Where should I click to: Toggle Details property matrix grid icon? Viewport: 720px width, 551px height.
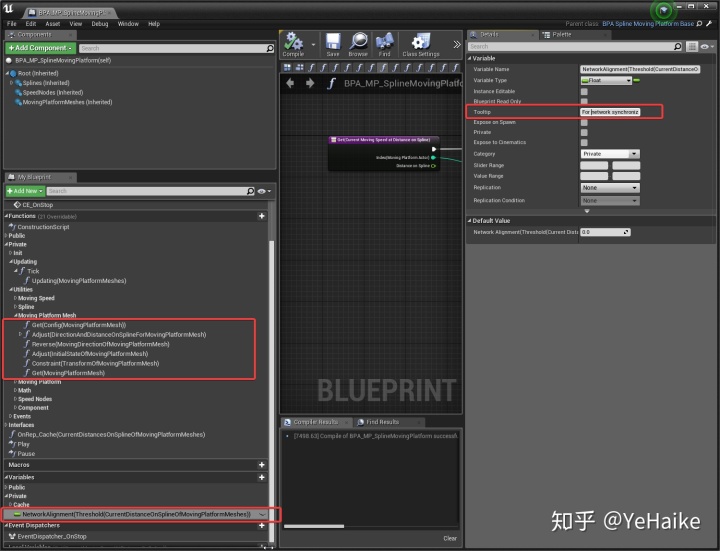[x=692, y=46]
